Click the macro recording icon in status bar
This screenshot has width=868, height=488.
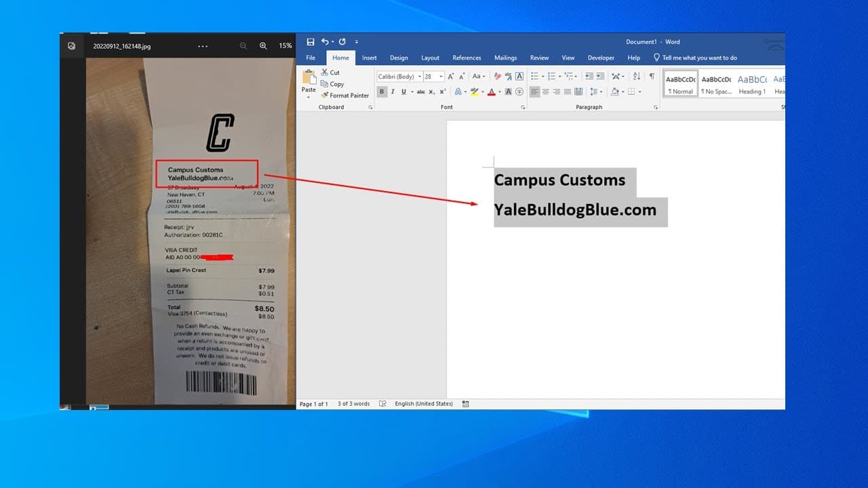click(466, 404)
